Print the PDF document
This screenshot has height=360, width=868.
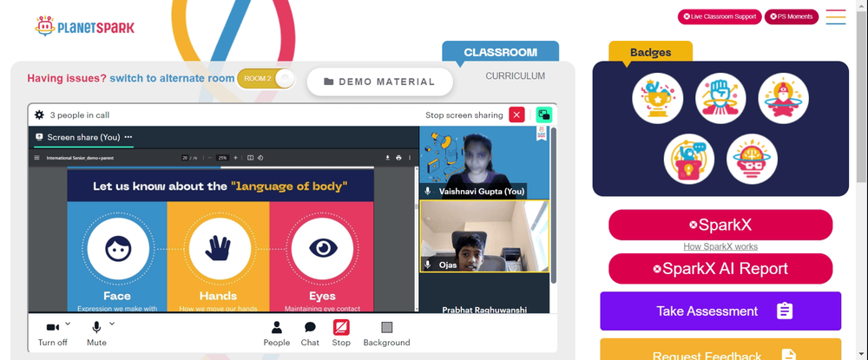click(398, 158)
